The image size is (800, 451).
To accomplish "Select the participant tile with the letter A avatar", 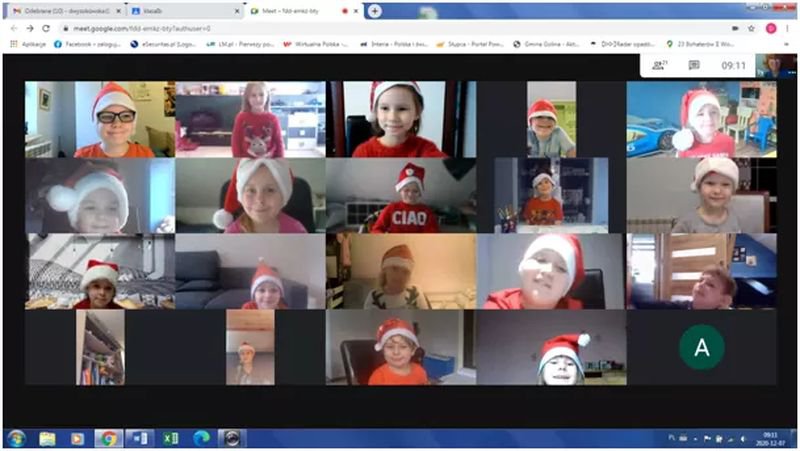I will coord(702,347).
